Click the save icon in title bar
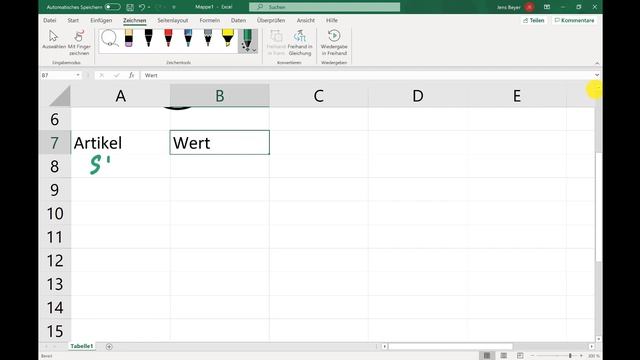Viewport: 640px width, 360px height. 130,7
